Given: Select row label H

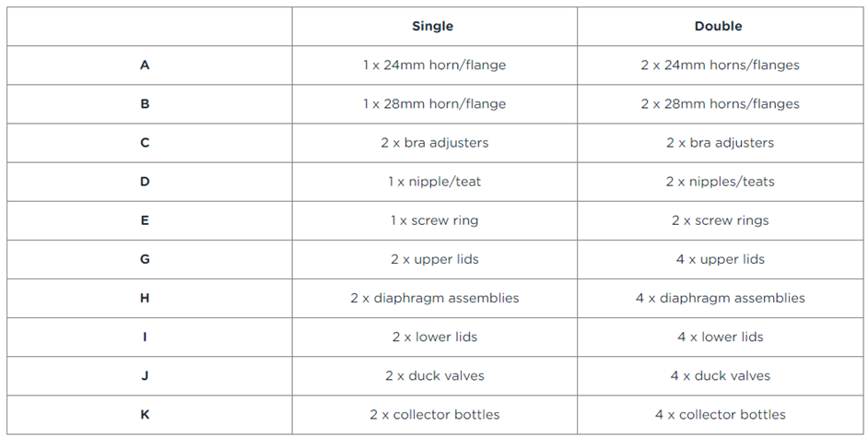Looking at the screenshot, I should pyautogui.click(x=145, y=298).
